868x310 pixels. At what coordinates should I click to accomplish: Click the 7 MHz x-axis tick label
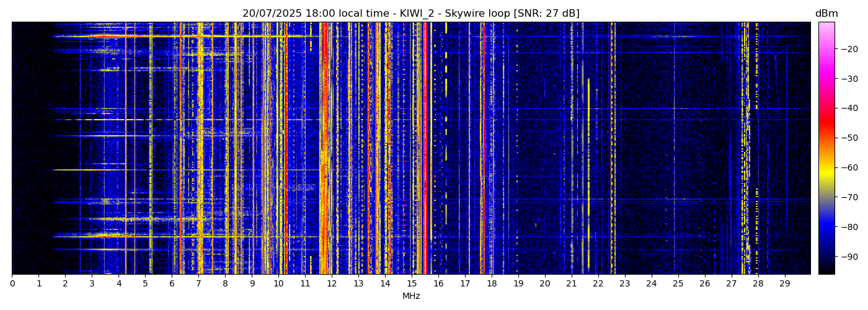(x=198, y=284)
